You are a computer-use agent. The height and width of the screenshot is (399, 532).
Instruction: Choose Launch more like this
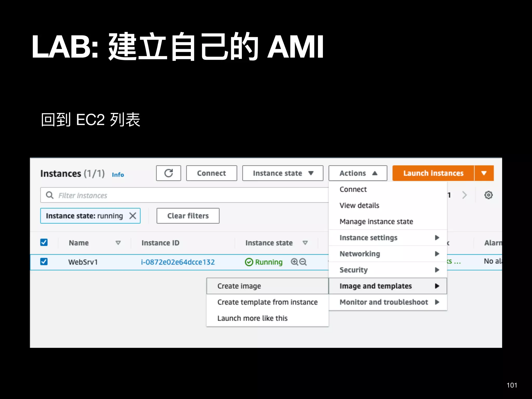[x=268, y=318]
